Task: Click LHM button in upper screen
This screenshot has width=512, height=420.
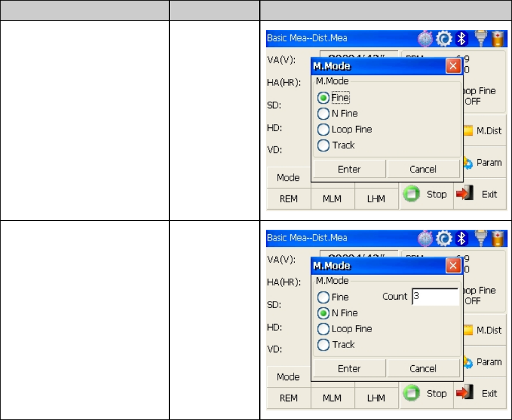Action: click(376, 199)
